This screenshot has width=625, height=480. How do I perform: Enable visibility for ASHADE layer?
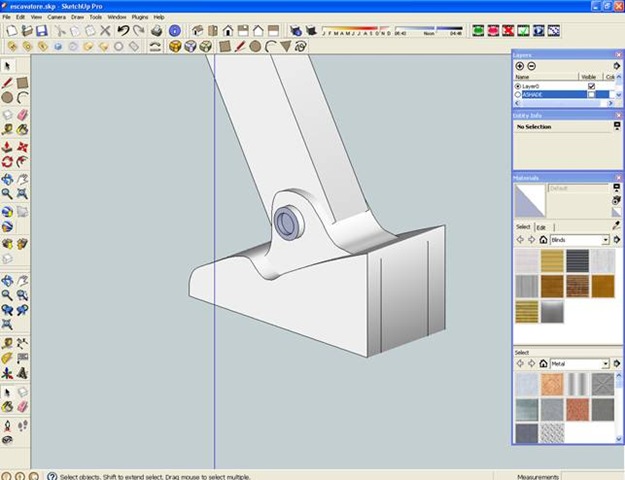click(591, 95)
